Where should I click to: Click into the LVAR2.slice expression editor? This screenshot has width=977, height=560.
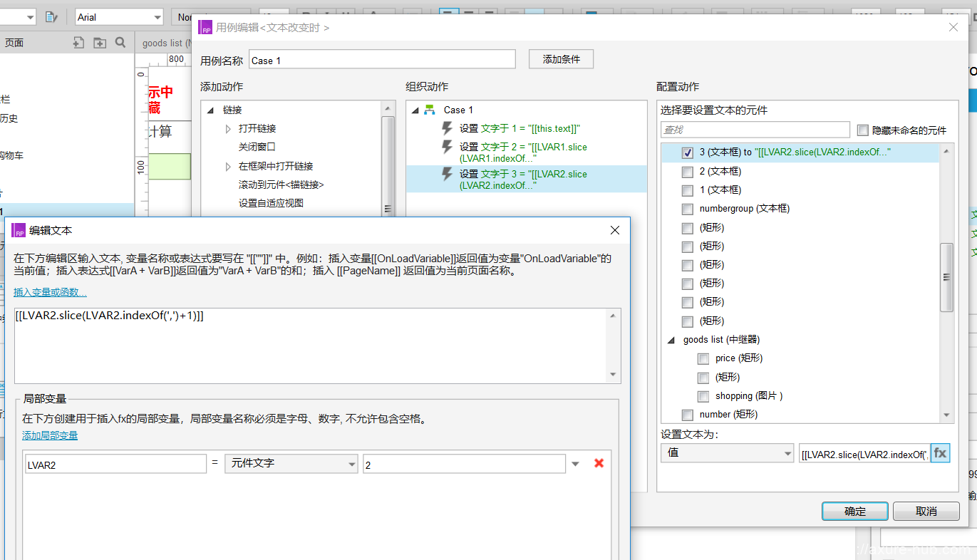pyautogui.click(x=311, y=346)
